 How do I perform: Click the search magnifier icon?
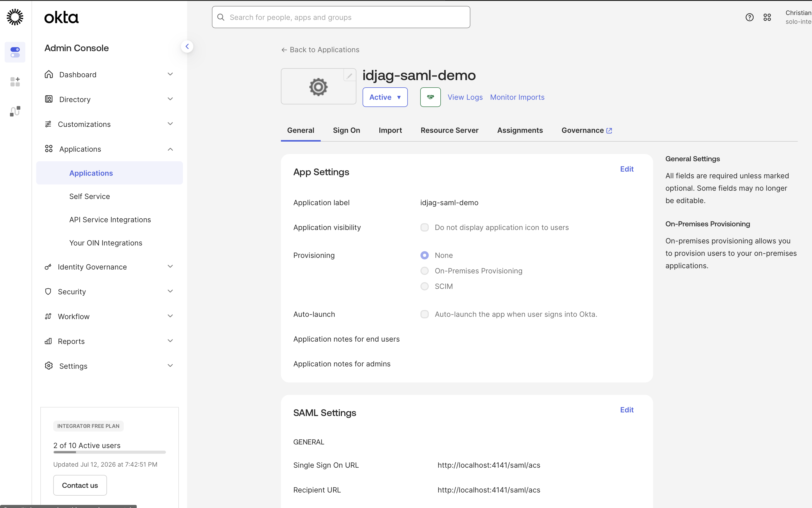[x=221, y=17]
